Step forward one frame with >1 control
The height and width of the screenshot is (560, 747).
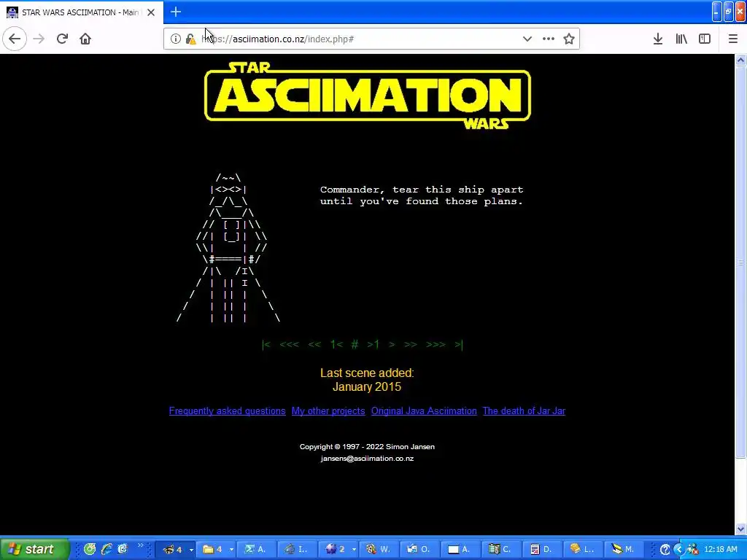click(x=373, y=344)
